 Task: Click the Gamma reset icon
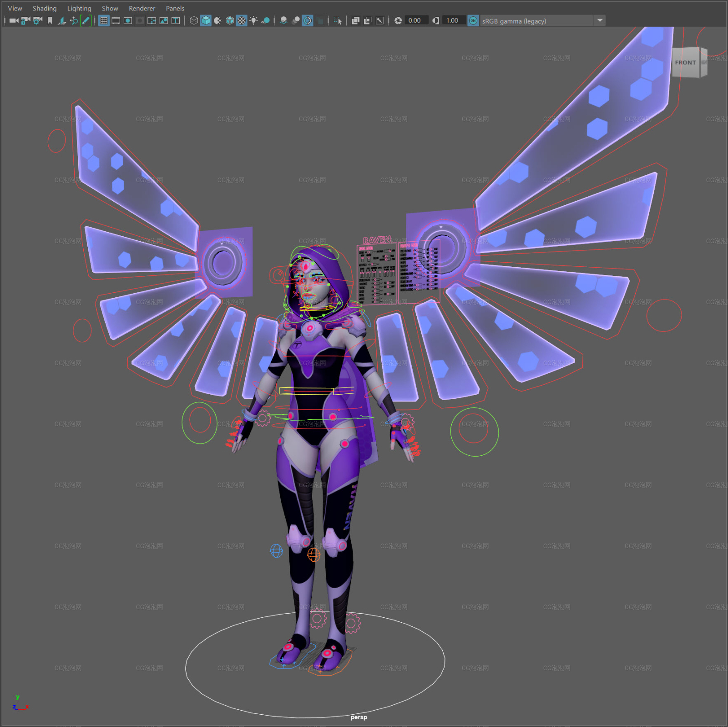click(x=435, y=20)
